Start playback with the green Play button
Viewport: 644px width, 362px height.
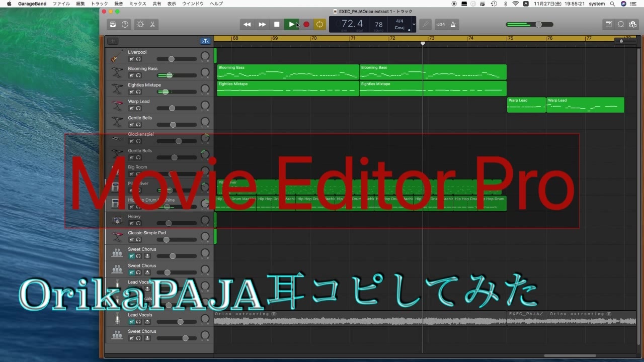click(291, 24)
